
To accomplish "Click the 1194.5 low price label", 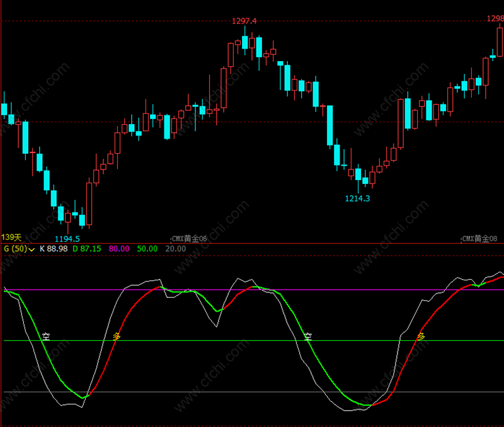I will 67,239.
